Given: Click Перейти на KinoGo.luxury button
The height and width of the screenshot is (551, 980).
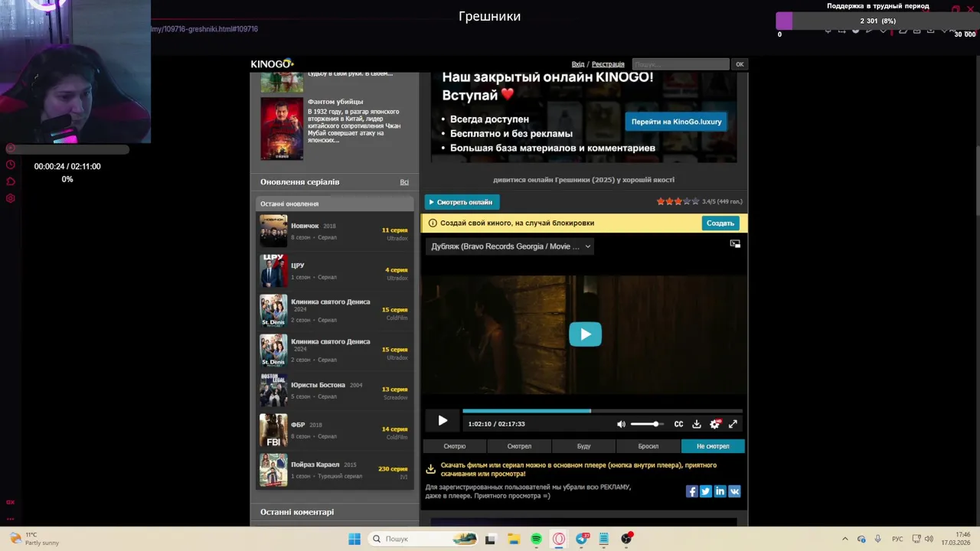Looking at the screenshot, I should (676, 122).
